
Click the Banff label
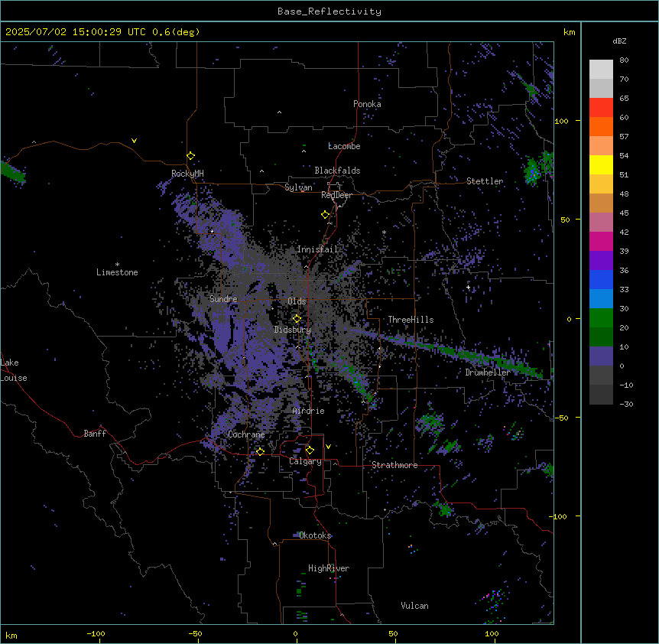click(95, 434)
